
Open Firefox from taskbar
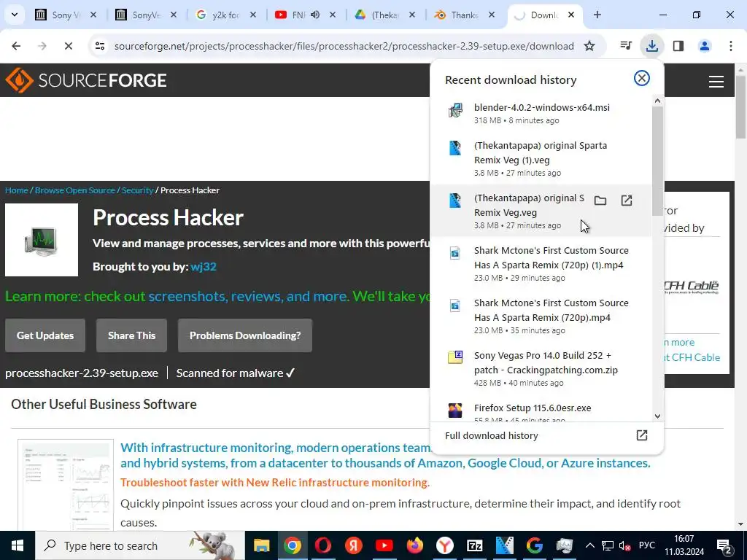click(414, 545)
